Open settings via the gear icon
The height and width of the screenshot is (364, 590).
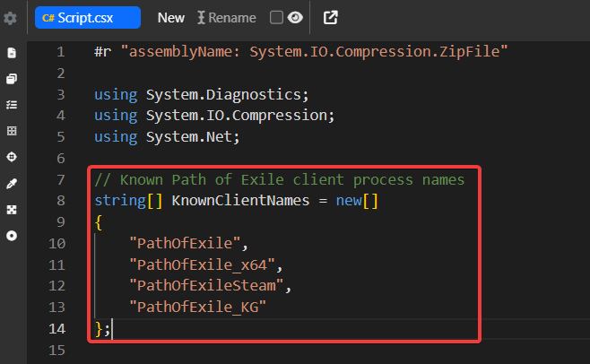pos(11,18)
